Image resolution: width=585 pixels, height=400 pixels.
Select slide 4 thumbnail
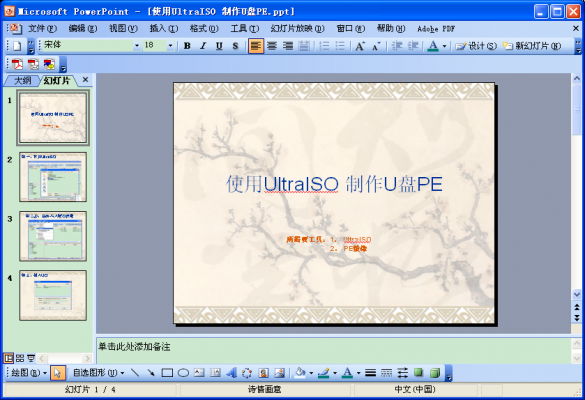tap(53, 296)
